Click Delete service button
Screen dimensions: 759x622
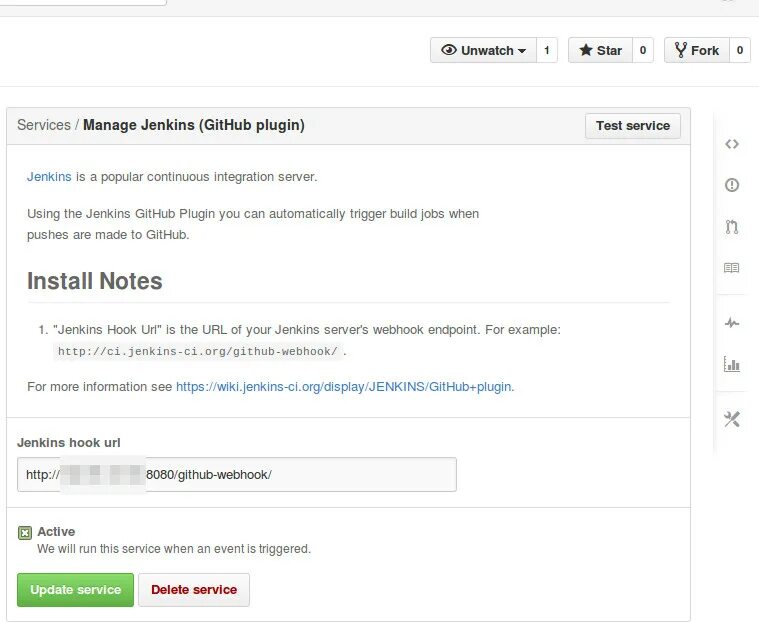(x=194, y=590)
